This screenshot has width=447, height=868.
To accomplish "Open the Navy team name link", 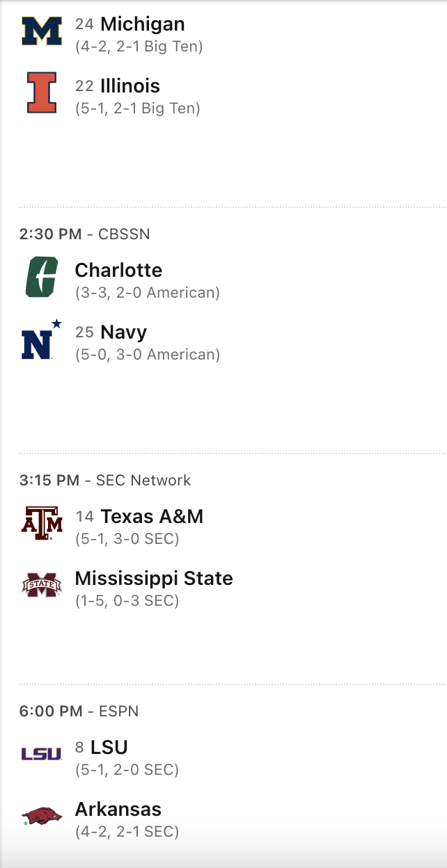I will click(123, 332).
